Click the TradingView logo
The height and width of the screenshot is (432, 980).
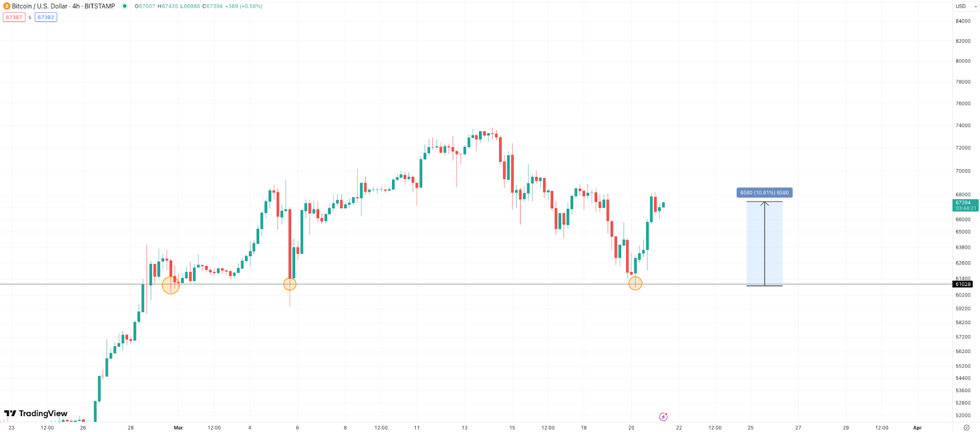36,414
